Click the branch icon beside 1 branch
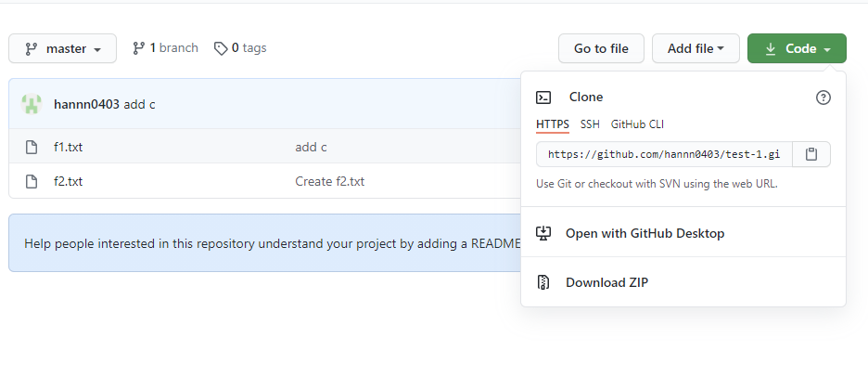 coord(138,49)
